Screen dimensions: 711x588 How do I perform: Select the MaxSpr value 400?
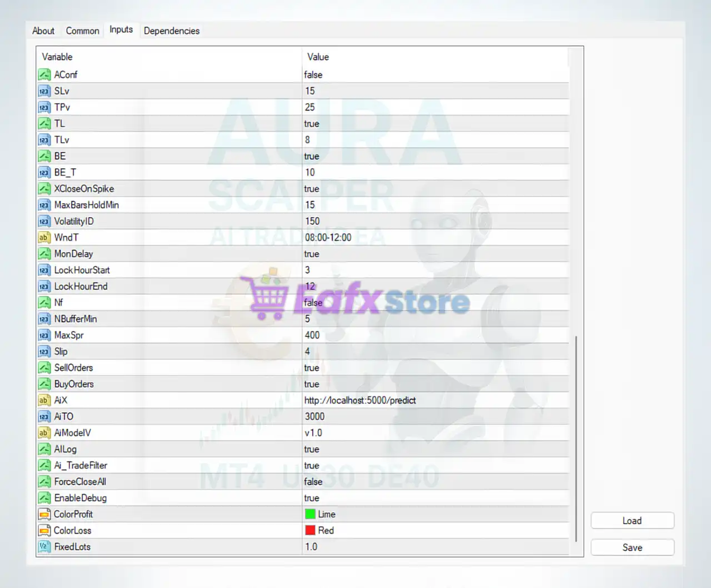tap(312, 335)
